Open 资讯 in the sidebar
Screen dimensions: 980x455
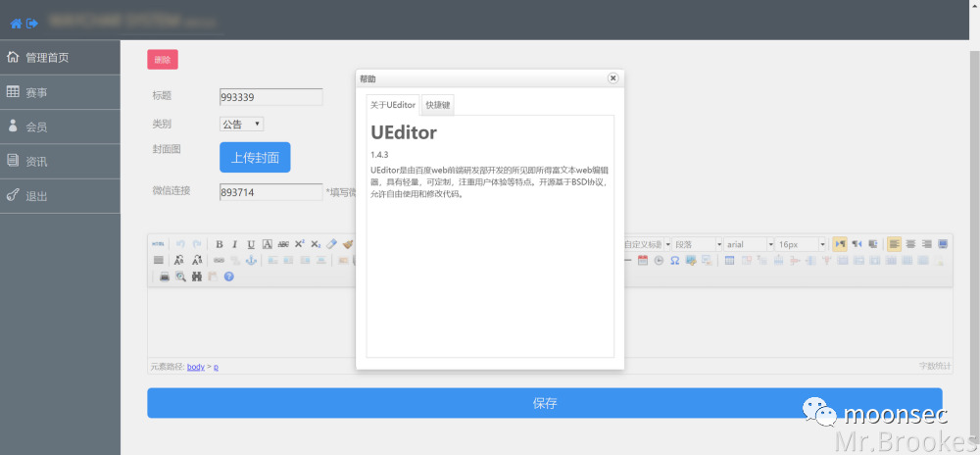60,161
